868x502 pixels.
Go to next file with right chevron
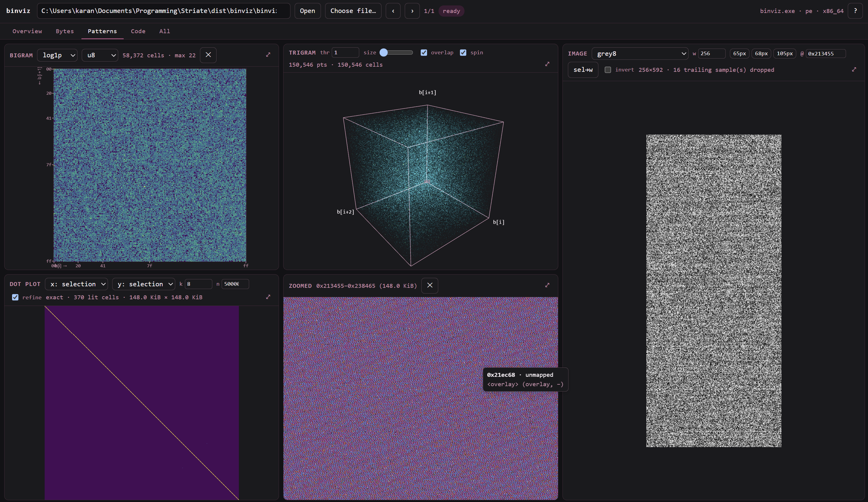(x=412, y=11)
